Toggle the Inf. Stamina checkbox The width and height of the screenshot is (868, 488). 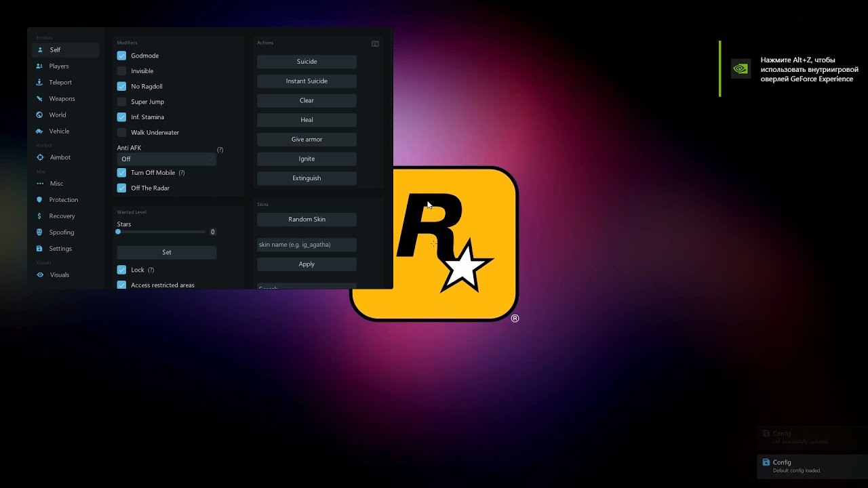[121, 117]
